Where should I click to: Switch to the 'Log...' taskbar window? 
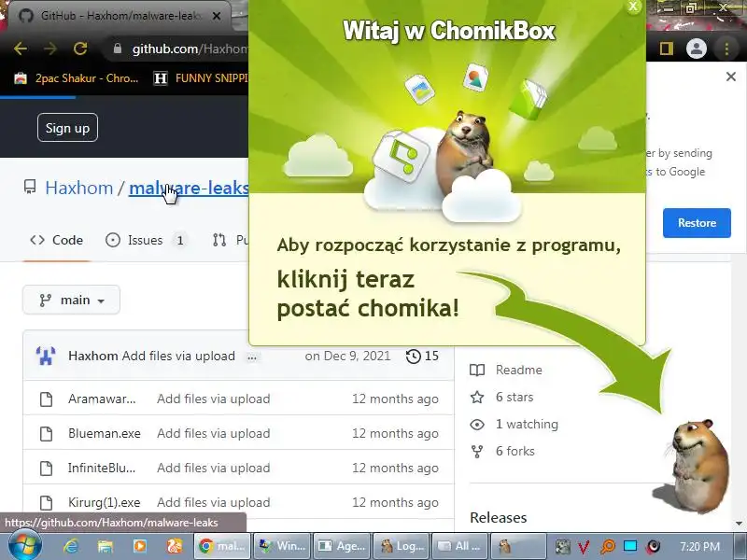click(x=402, y=546)
